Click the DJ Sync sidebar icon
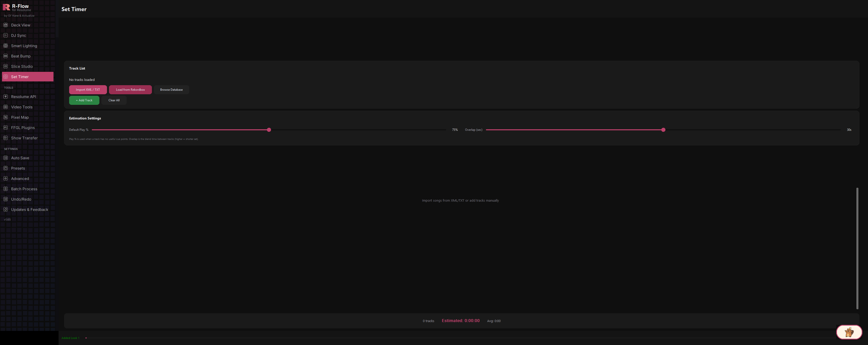The image size is (868, 345). coord(5,35)
